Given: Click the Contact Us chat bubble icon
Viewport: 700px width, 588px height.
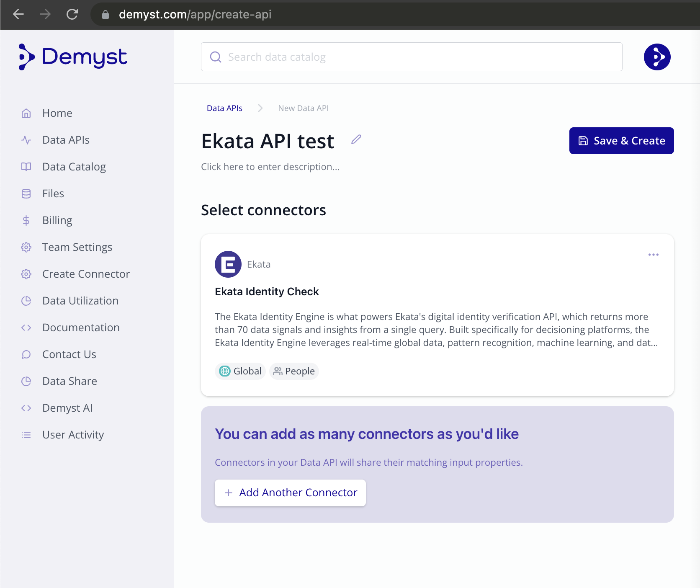Looking at the screenshot, I should tap(26, 354).
